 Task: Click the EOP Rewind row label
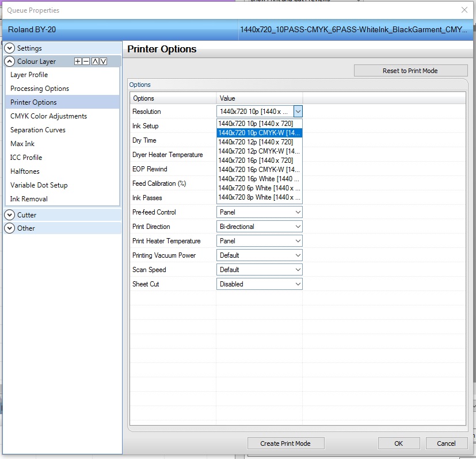pos(150,169)
